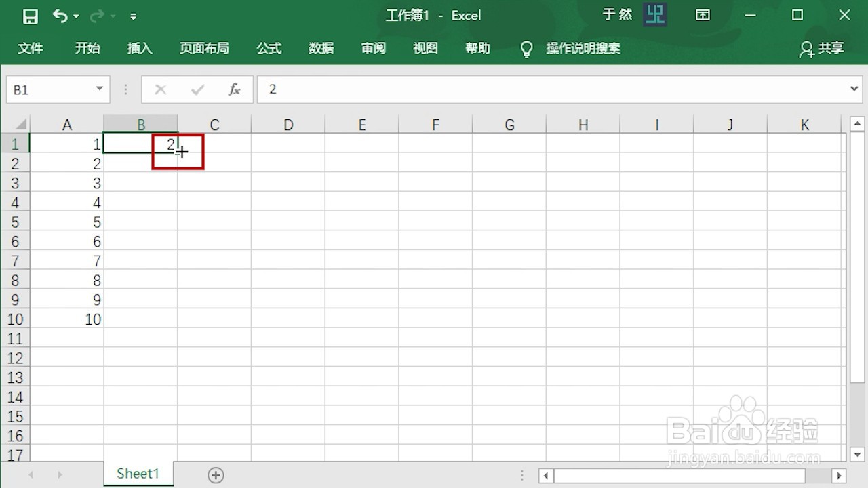868x488 pixels.
Task: Click the Save icon on quick access toolbar
Action: (30, 15)
